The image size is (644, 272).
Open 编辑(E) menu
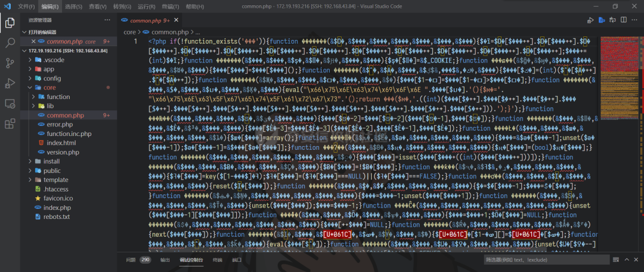[49, 7]
